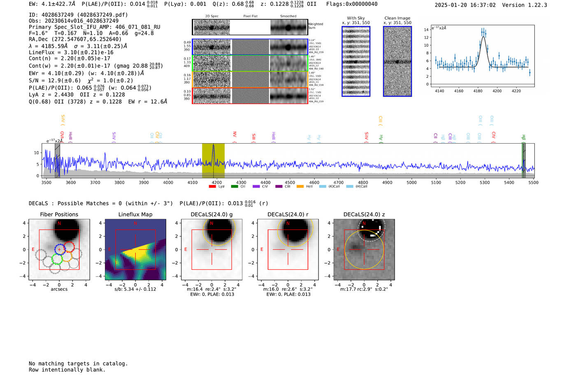Click the yellow highlighted emission line region
576x392 pixels.
click(213, 160)
